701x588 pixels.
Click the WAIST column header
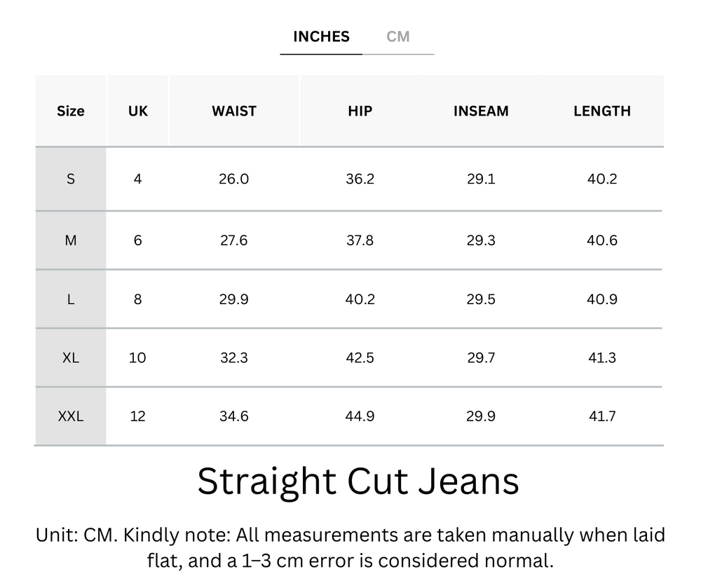[x=234, y=111]
